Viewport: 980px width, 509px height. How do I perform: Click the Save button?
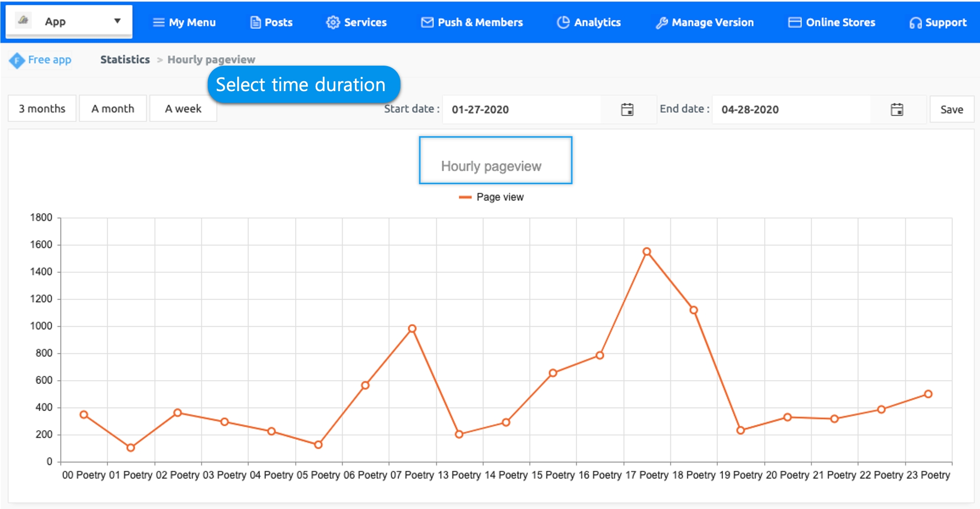[952, 110]
